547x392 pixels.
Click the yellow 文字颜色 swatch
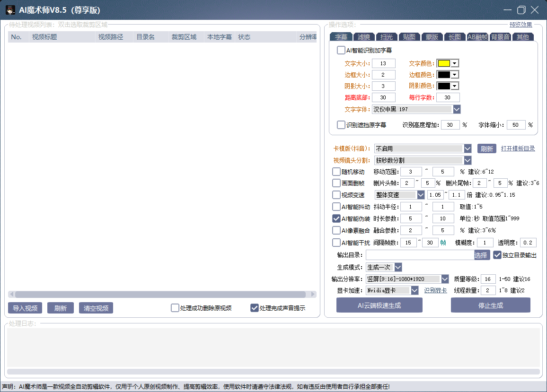(443, 63)
